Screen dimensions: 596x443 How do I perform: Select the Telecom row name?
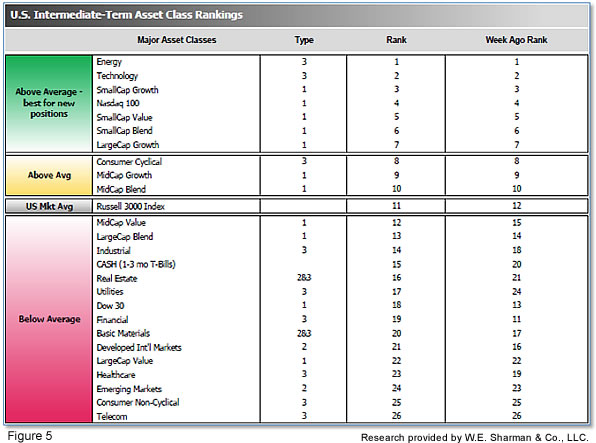tap(112, 416)
